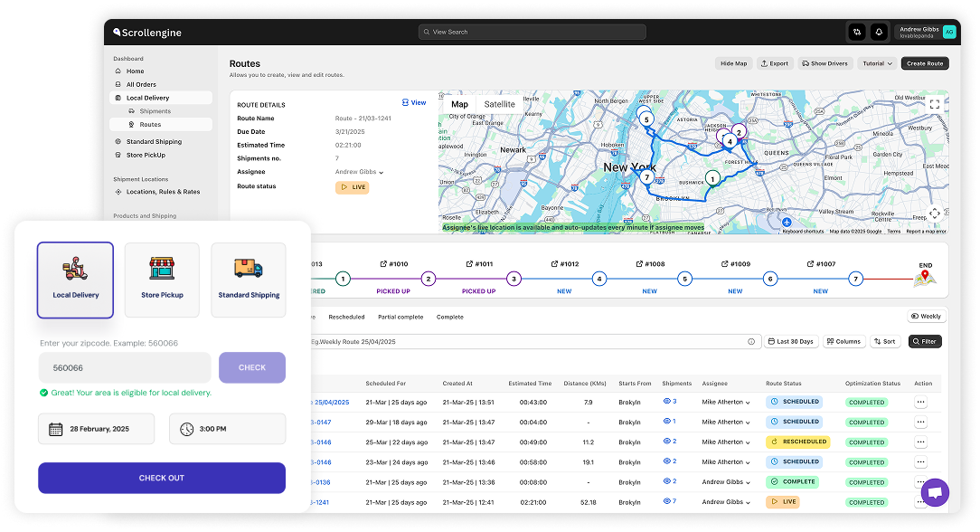Open Shipments submenu item

[155, 111]
